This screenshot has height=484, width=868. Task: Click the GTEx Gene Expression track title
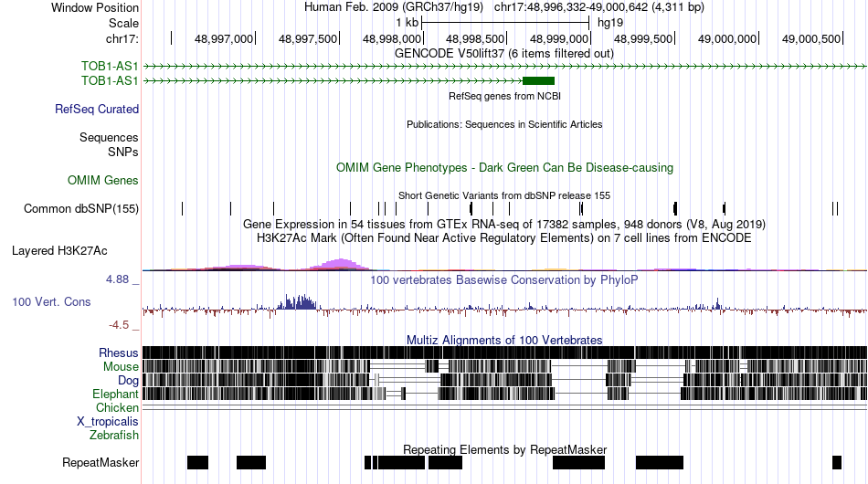click(504, 224)
